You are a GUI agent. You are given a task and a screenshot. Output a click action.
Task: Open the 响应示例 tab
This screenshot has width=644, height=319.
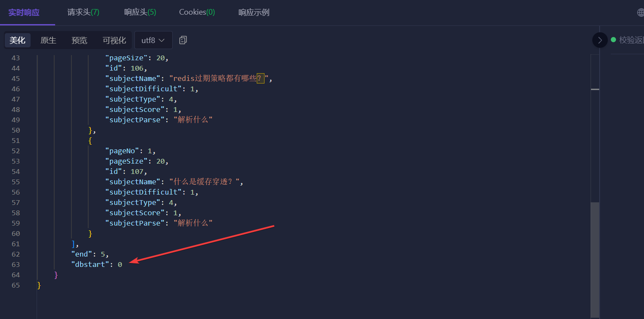[254, 12]
